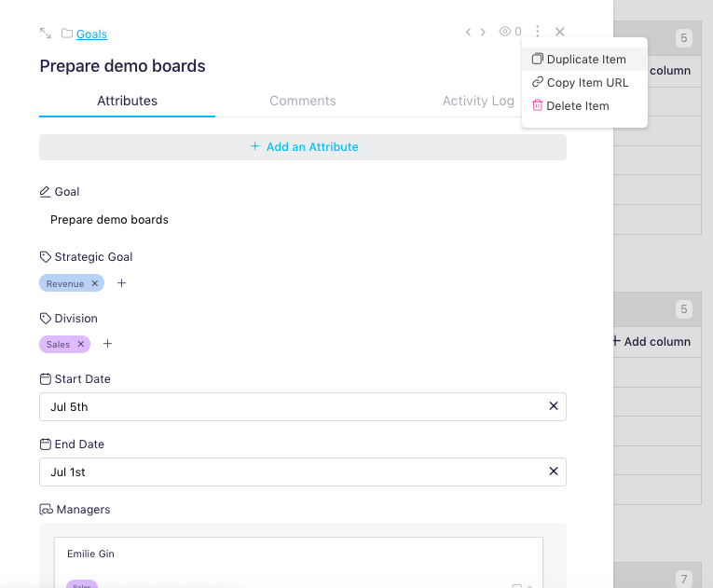Add another Division tag
713x588 pixels.
[x=107, y=344]
